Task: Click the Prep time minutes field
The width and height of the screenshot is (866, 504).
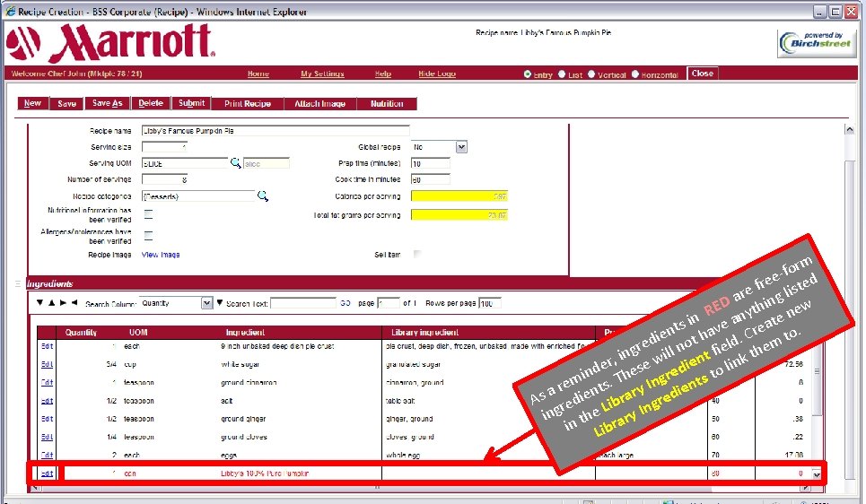Action: [x=430, y=163]
